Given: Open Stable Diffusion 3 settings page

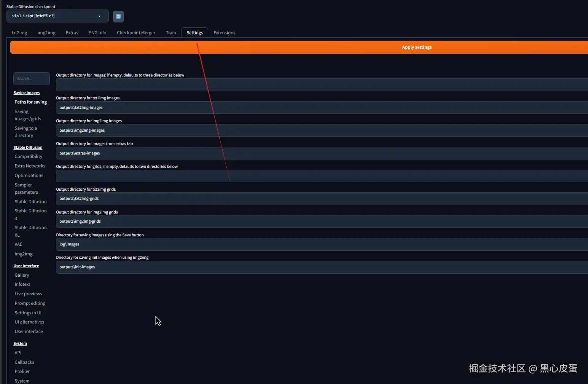Looking at the screenshot, I should 31,215.
